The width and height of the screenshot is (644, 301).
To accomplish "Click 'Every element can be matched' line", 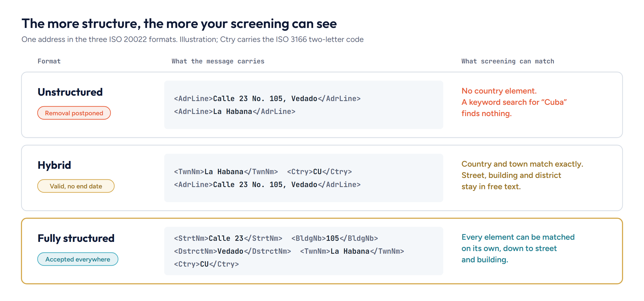I will tap(518, 237).
